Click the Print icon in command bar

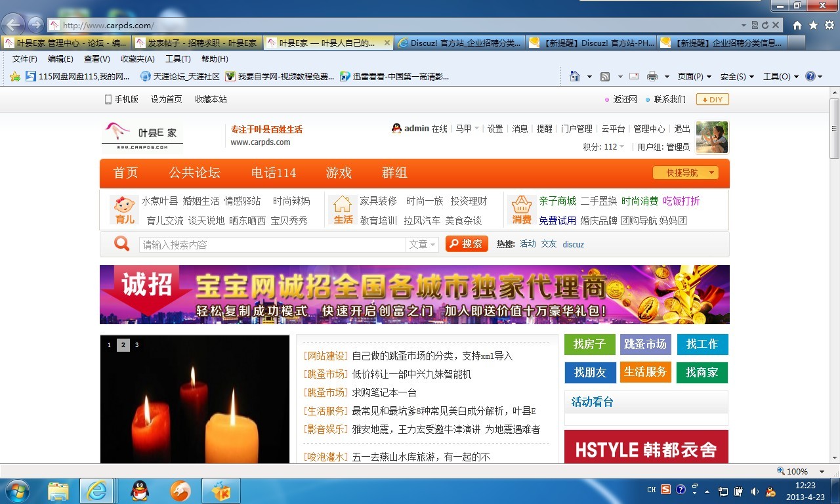[x=652, y=76]
